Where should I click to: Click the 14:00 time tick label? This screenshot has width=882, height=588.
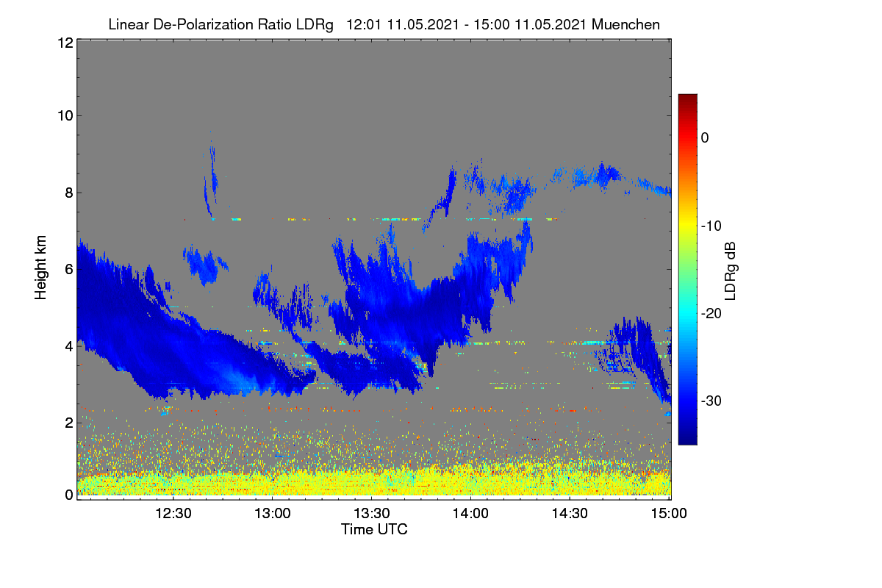point(471,514)
